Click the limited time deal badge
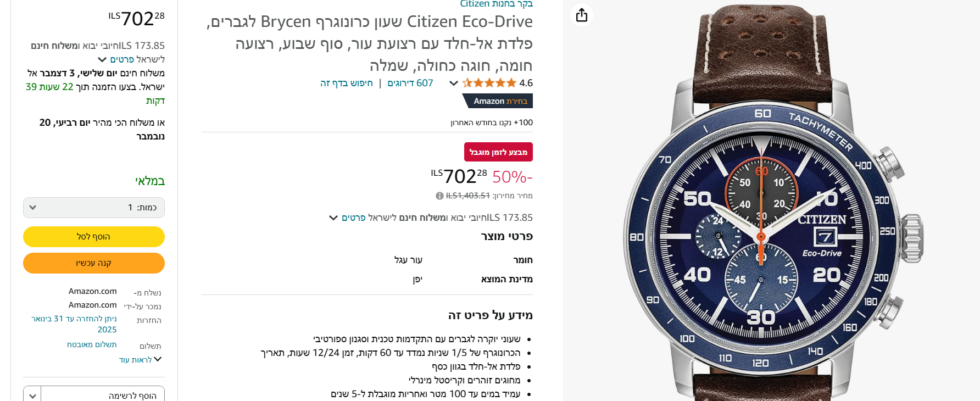 click(498, 152)
